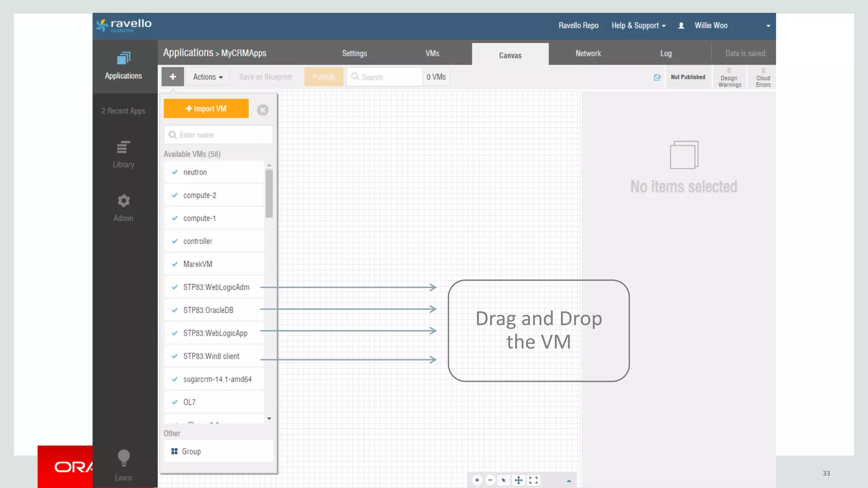Open the Actions dropdown
The image size is (868, 488).
point(208,77)
